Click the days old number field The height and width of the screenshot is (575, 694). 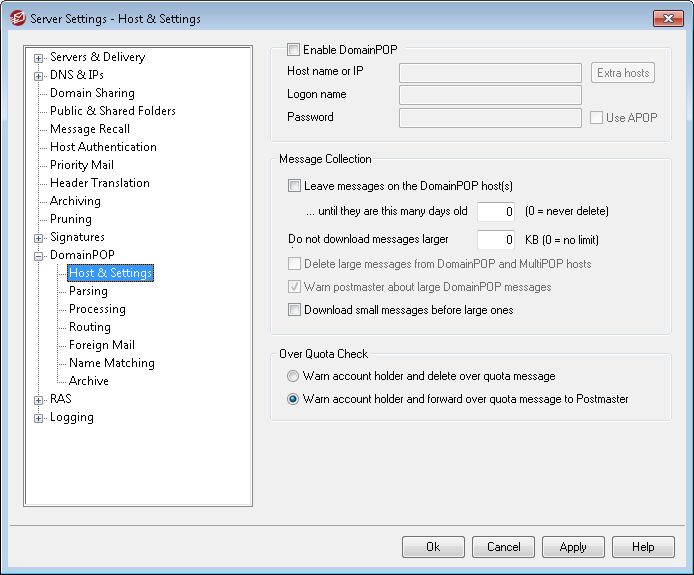click(496, 212)
